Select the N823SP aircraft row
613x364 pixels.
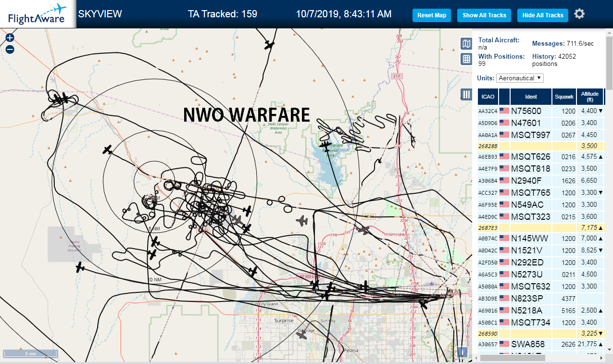(x=541, y=298)
